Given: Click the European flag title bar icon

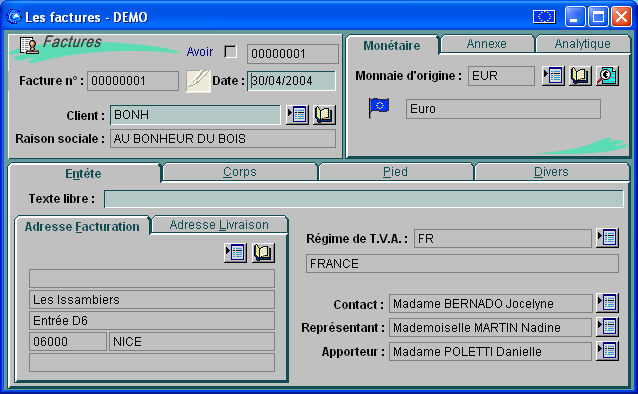Looking at the screenshot, I should [x=544, y=17].
